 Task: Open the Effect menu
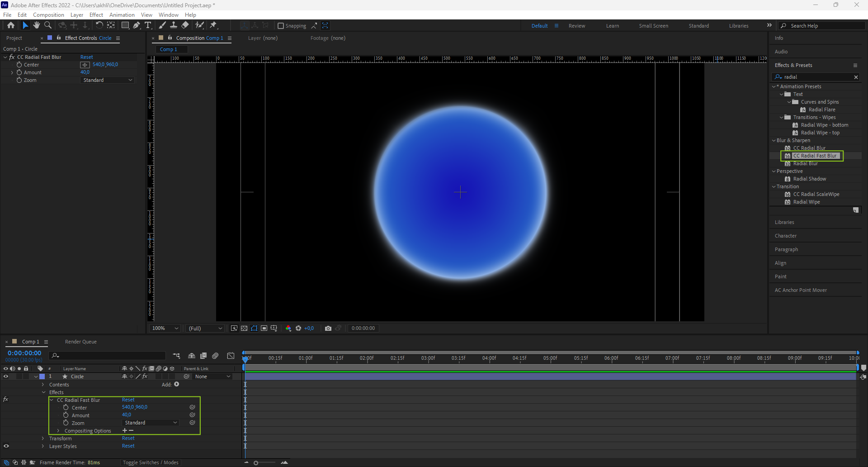coord(96,15)
